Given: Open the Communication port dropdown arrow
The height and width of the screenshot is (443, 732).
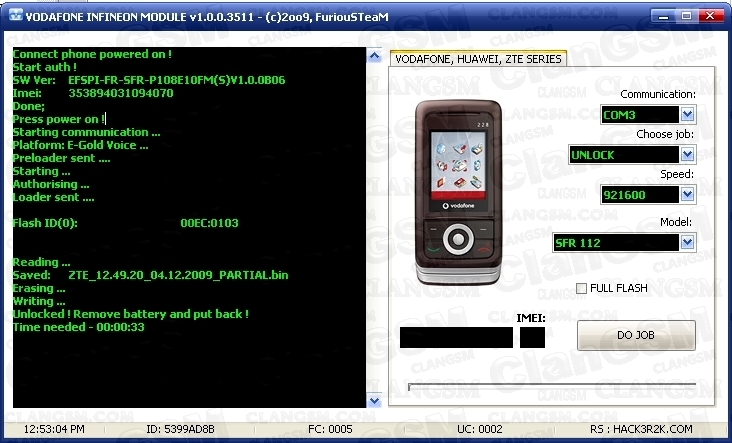Looking at the screenshot, I should point(687,114).
